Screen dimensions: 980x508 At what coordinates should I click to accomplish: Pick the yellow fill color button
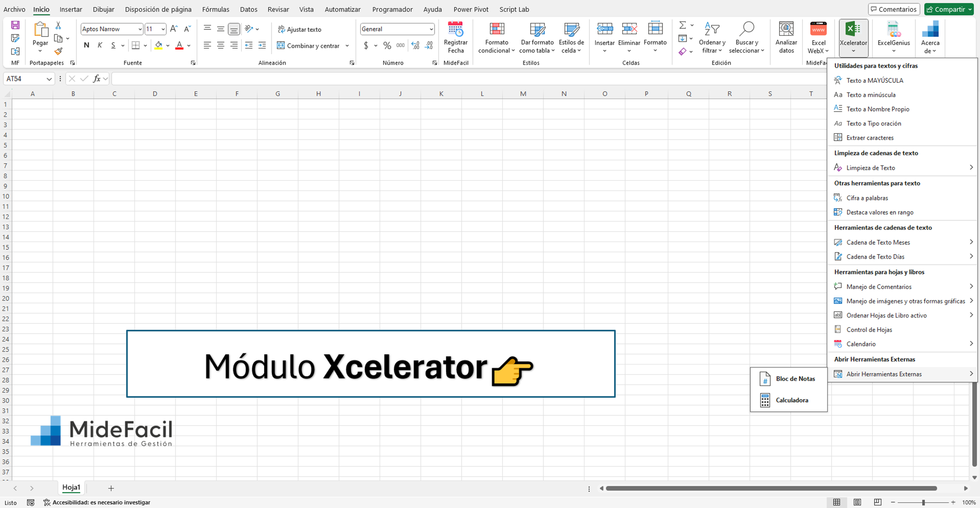click(158, 45)
